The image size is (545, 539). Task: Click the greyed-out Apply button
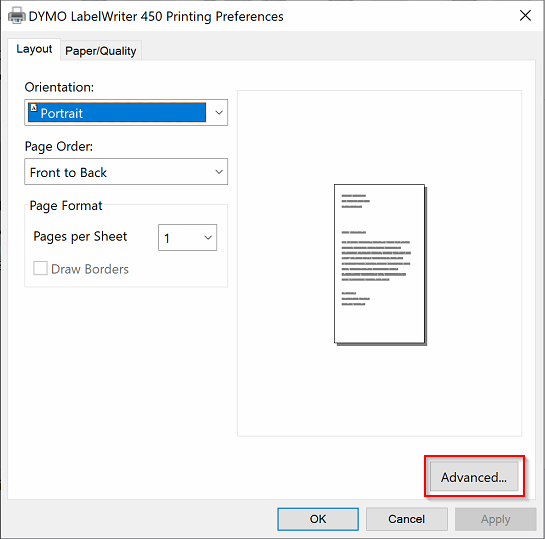496,519
